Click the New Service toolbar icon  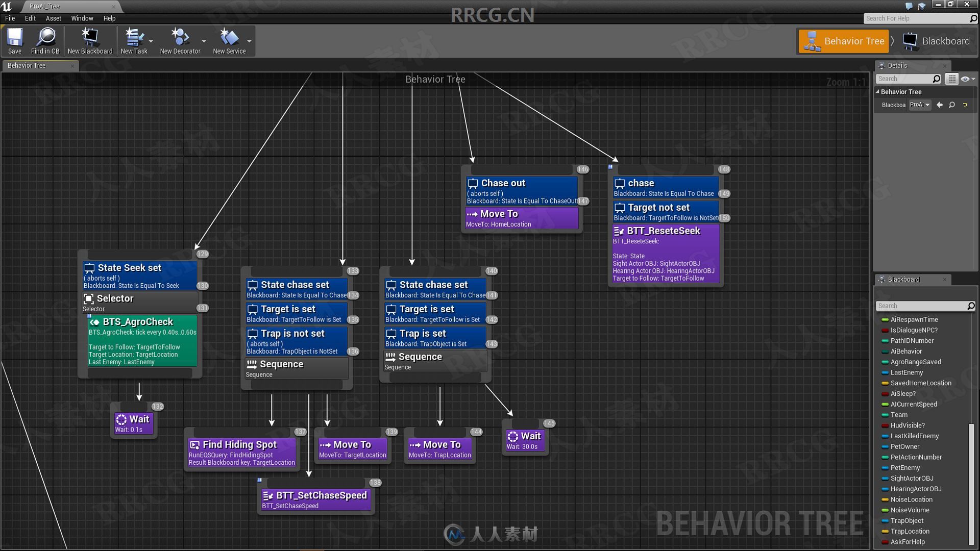pos(229,41)
